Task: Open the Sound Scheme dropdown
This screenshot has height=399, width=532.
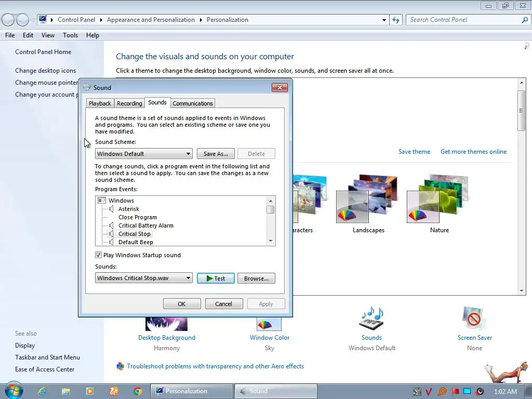Action: pyautogui.click(x=144, y=154)
